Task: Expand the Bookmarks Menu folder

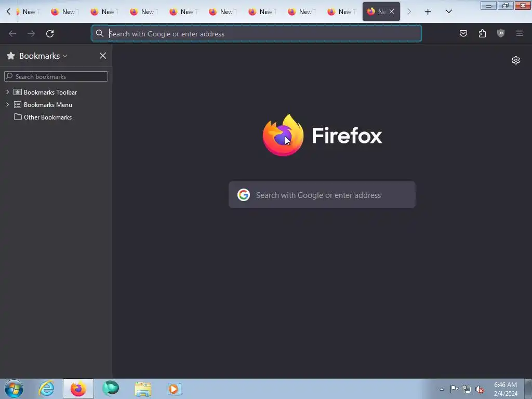Action: (7, 105)
